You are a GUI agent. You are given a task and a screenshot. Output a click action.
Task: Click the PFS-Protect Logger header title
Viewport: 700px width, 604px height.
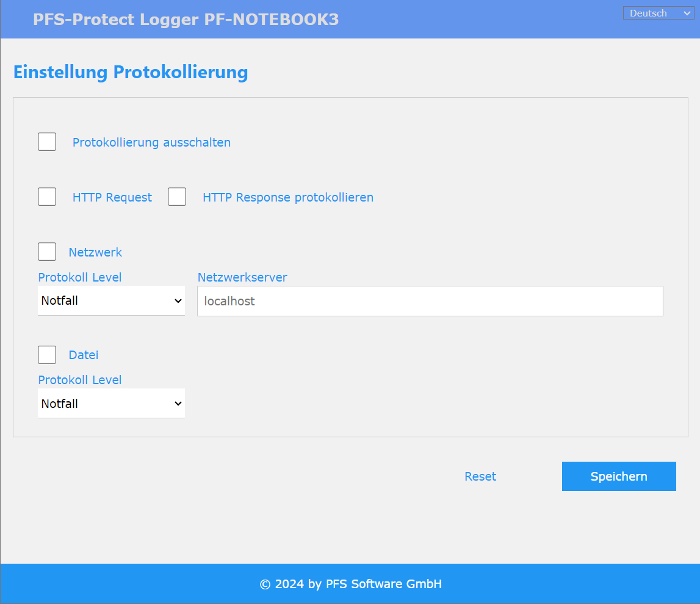point(186,20)
